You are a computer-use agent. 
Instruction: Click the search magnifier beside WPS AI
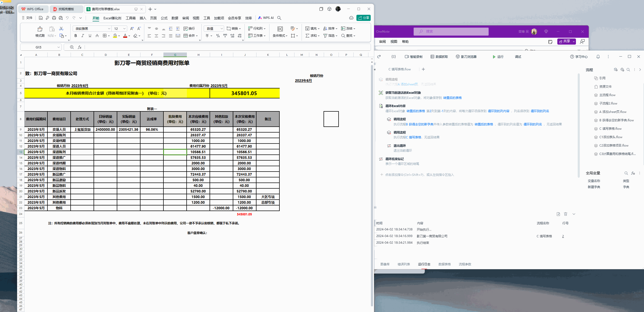tap(279, 18)
